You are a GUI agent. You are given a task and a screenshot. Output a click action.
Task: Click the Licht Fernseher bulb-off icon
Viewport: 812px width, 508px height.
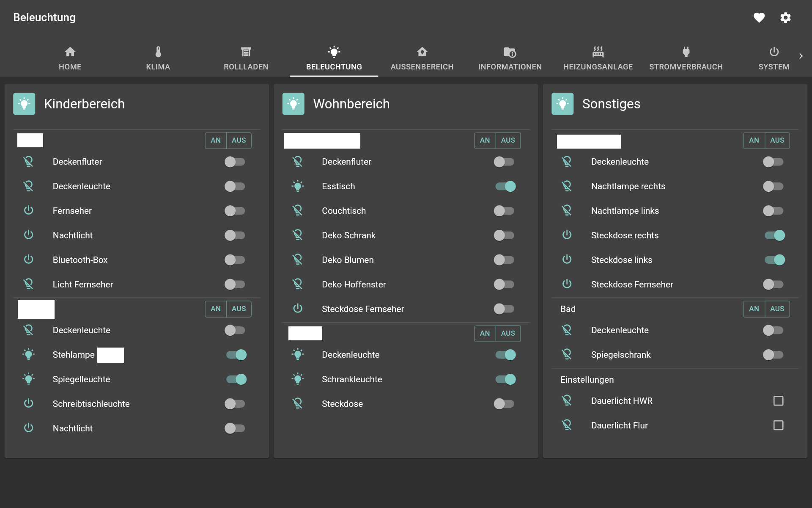28,284
